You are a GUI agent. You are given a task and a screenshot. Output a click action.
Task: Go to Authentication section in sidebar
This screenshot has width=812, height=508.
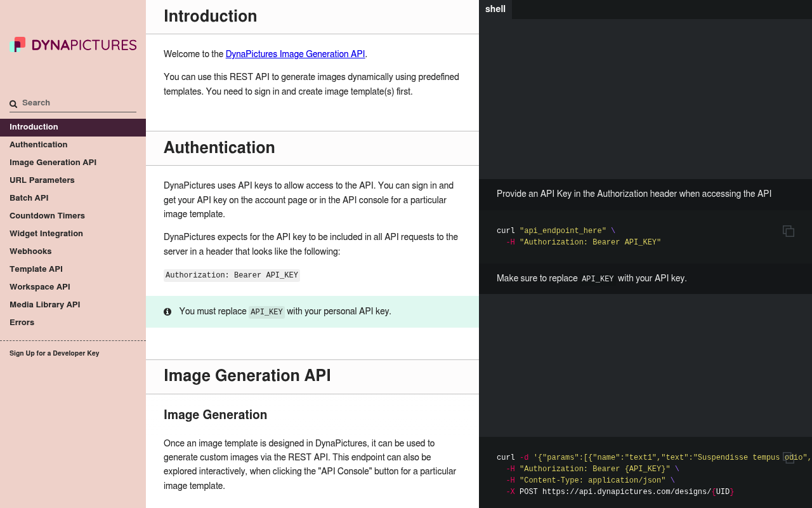click(x=73, y=145)
